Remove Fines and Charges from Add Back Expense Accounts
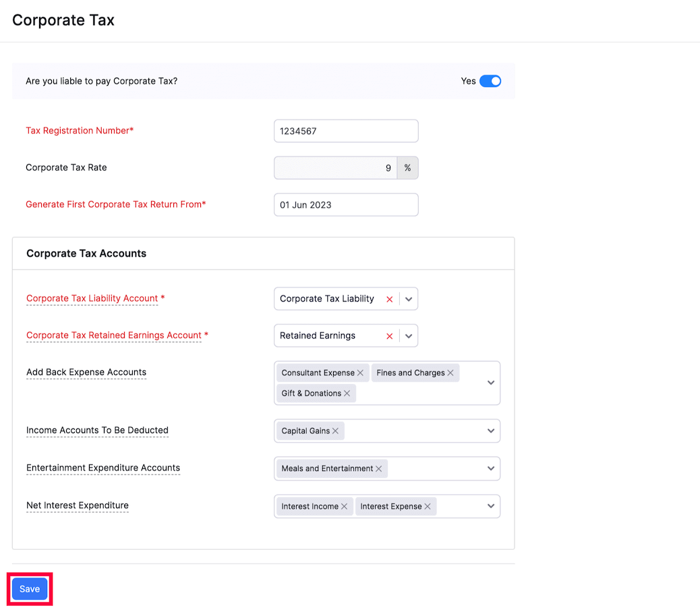Screen dimensions: 700x614 452,372
